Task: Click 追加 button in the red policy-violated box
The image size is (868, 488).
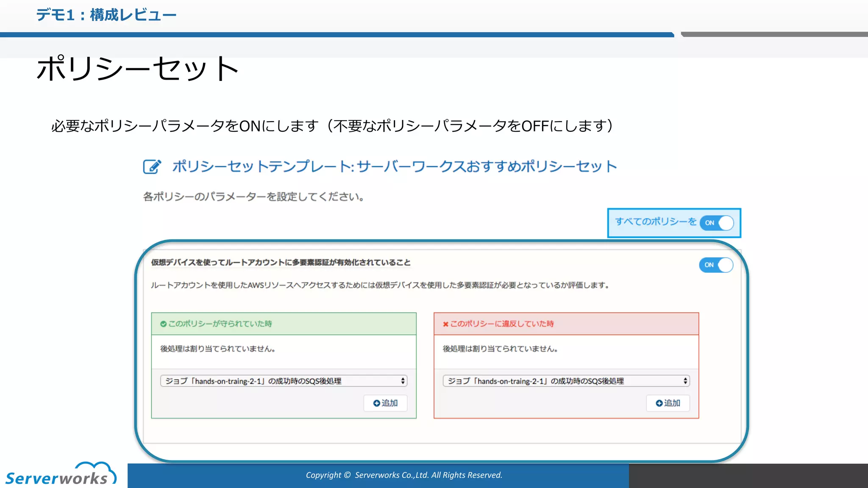Action: (x=668, y=403)
